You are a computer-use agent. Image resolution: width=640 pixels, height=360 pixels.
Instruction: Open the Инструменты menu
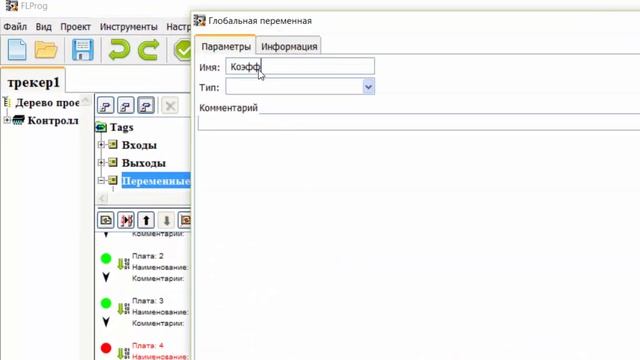coord(129,27)
